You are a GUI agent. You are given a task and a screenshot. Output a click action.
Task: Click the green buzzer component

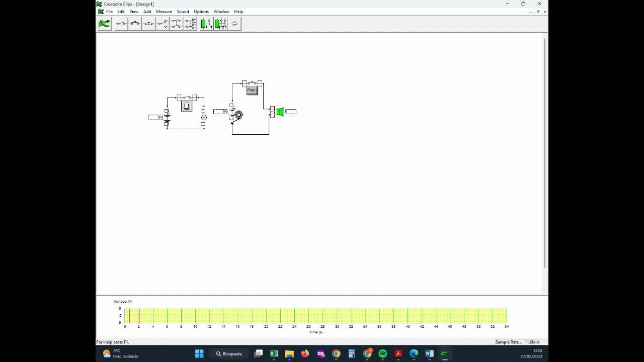pos(280,112)
